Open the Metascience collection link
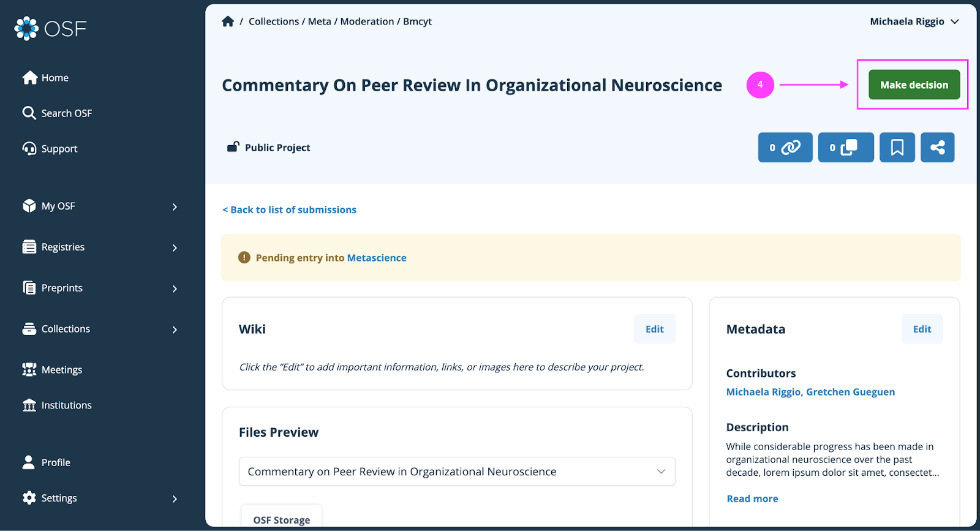The width and height of the screenshot is (980, 531). (x=377, y=258)
